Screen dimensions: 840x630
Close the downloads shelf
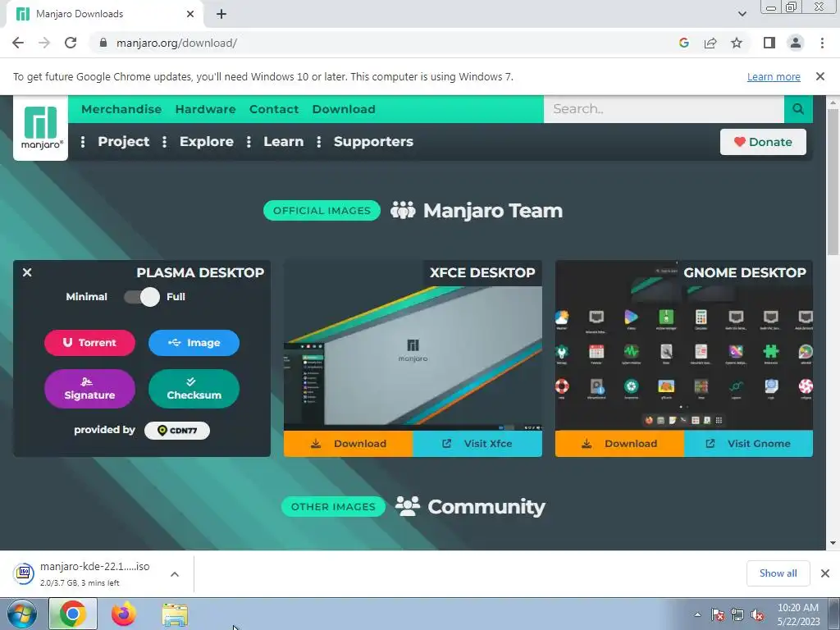825,573
